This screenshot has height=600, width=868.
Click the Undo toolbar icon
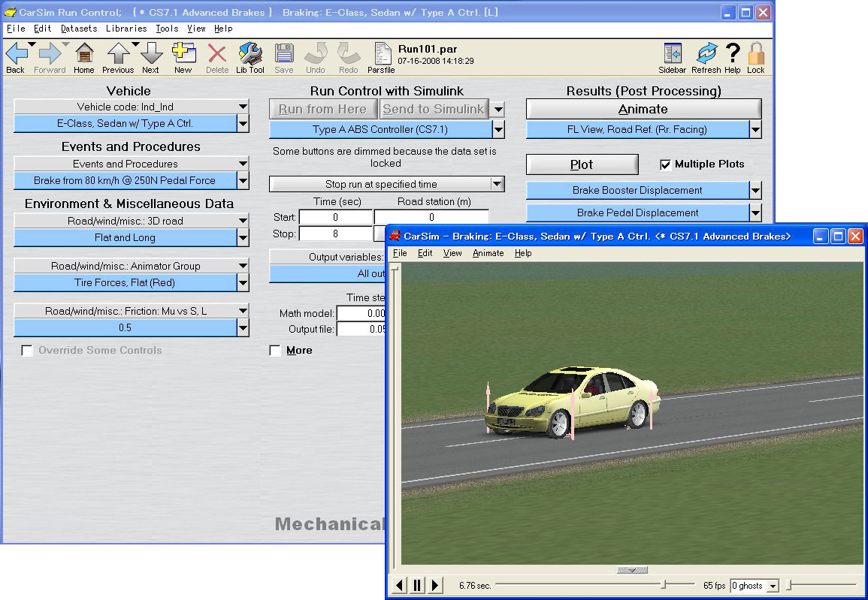coord(316,53)
